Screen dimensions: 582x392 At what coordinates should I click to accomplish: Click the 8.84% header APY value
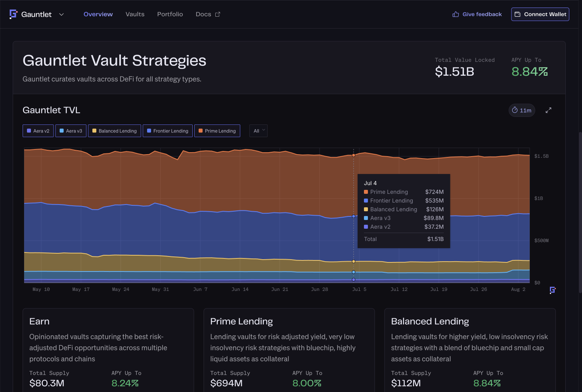(530, 72)
